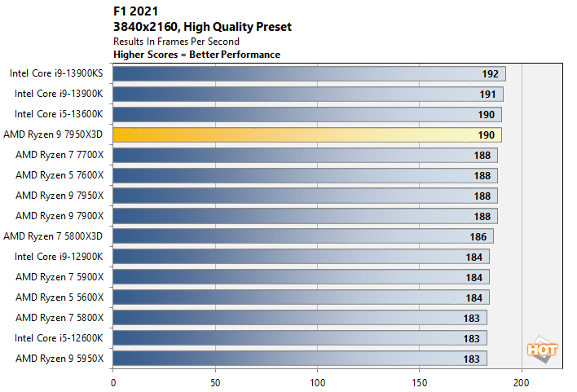
Task: Click the 184 value for Intel Core i9-12900K
Action: click(474, 258)
